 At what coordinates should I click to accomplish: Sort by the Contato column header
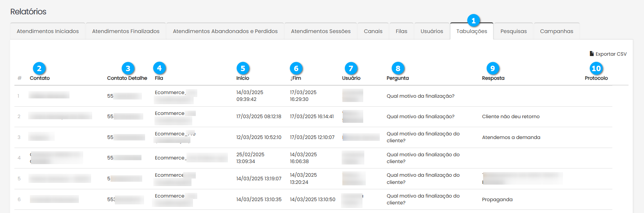point(40,78)
